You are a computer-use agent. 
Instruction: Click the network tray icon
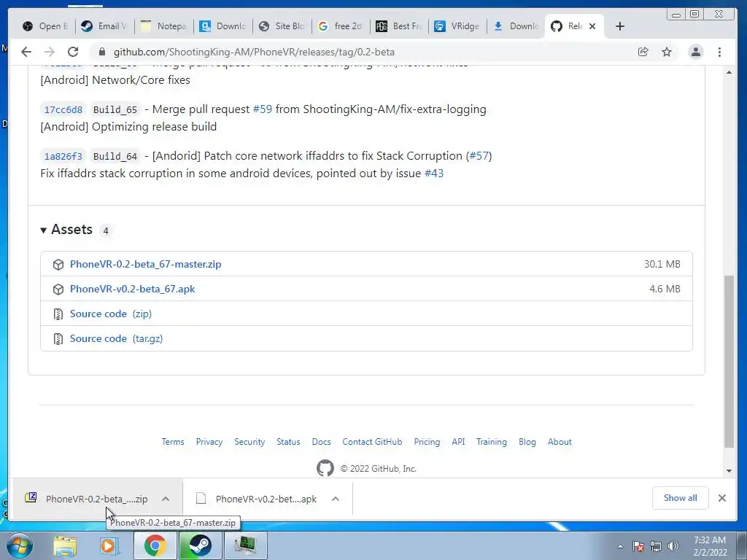(x=656, y=546)
